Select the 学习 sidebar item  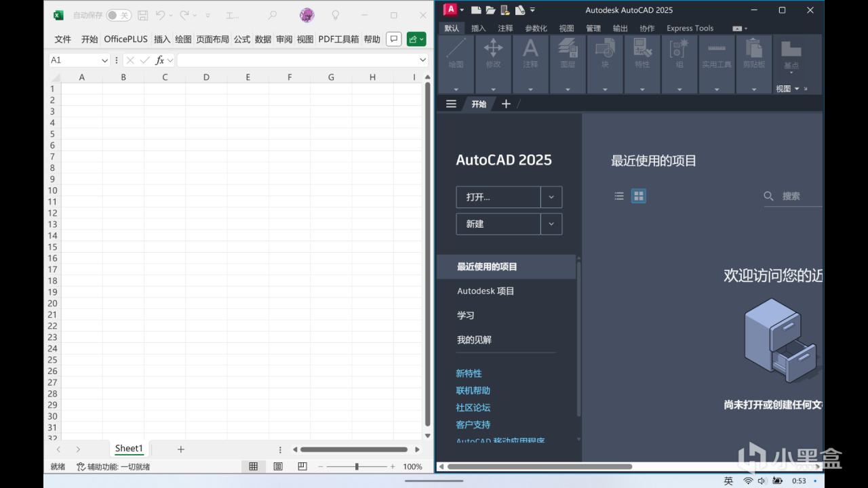point(465,315)
